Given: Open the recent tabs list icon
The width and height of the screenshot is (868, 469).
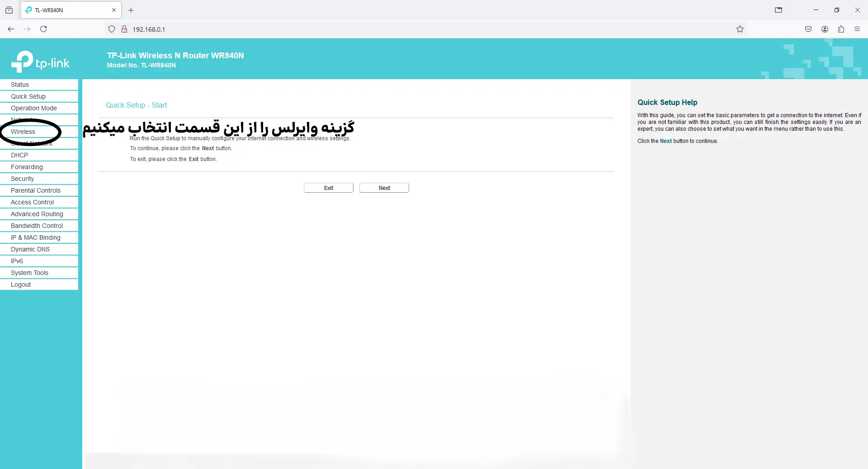Looking at the screenshot, I should pos(9,10).
